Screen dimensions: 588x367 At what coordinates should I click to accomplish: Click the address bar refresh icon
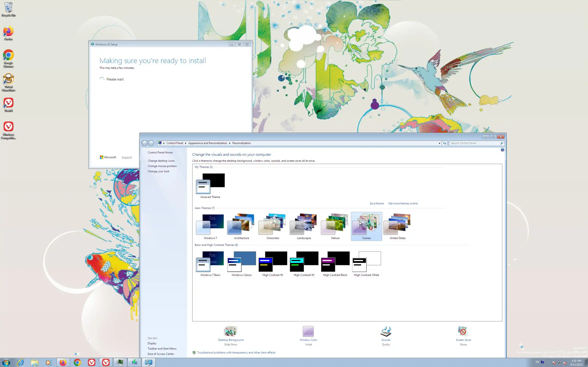[445, 143]
